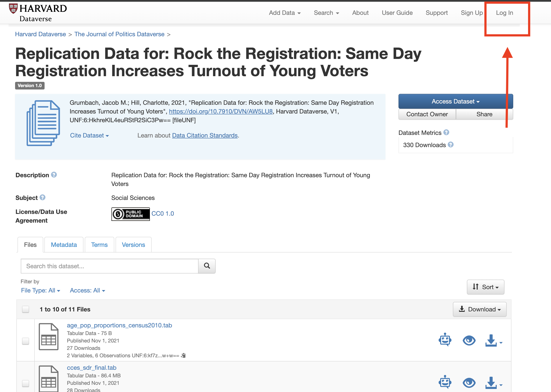Switch to the Metadata tab

[x=64, y=245]
